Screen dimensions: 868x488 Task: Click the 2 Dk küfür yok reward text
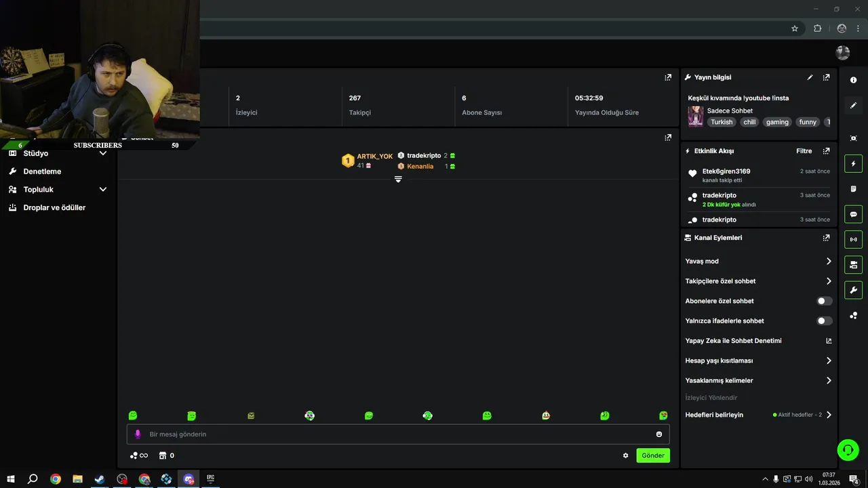(722, 205)
